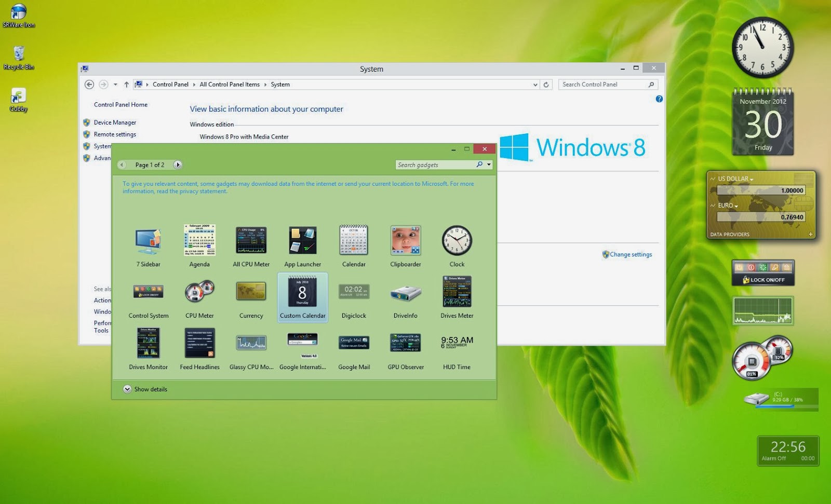Go to next page of gadgets
Image resolution: width=831 pixels, height=504 pixels.
178,165
